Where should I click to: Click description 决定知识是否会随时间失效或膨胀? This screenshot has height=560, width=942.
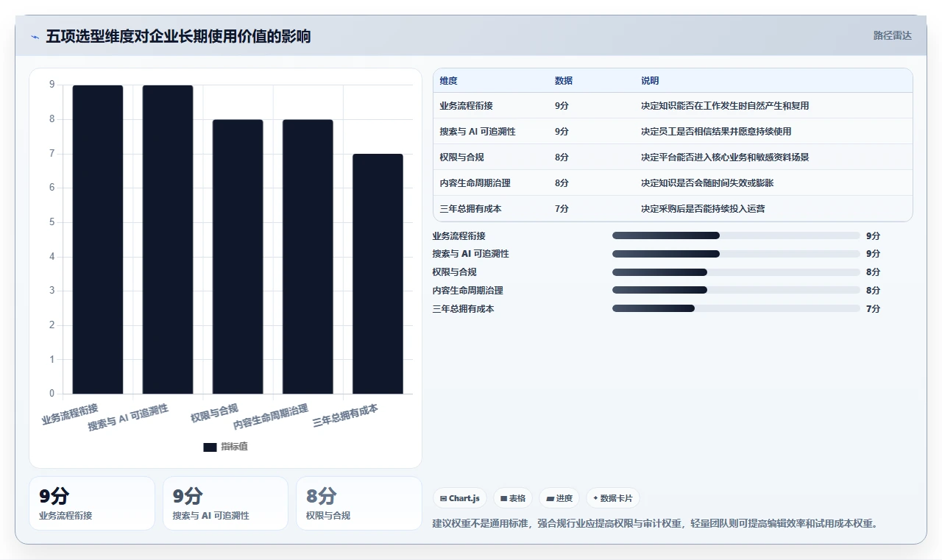click(707, 183)
